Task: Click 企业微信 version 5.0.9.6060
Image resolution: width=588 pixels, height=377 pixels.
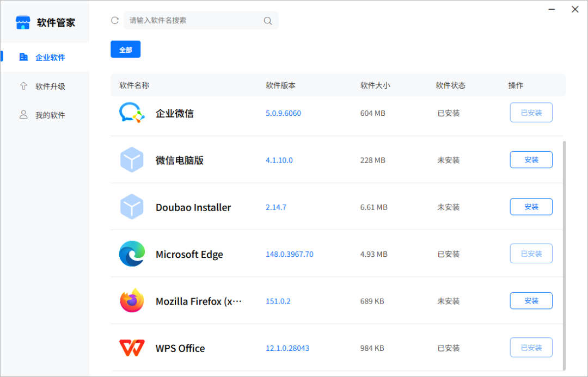Action: click(x=283, y=113)
